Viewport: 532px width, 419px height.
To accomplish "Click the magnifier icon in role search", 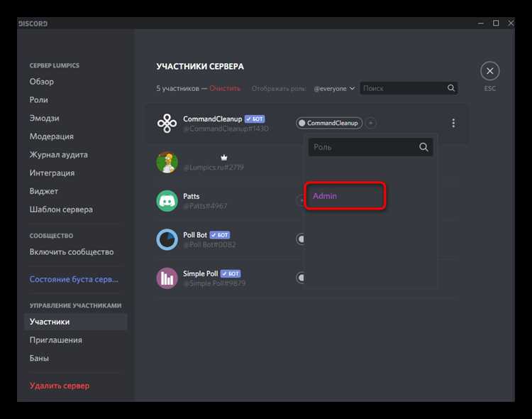I will pyautogui.click(x=423, y=147).
